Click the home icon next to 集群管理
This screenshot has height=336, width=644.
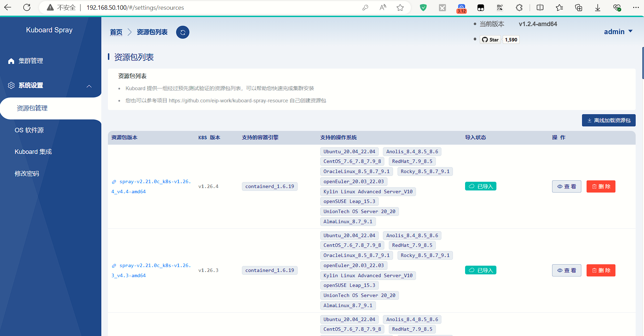(11, 61)
